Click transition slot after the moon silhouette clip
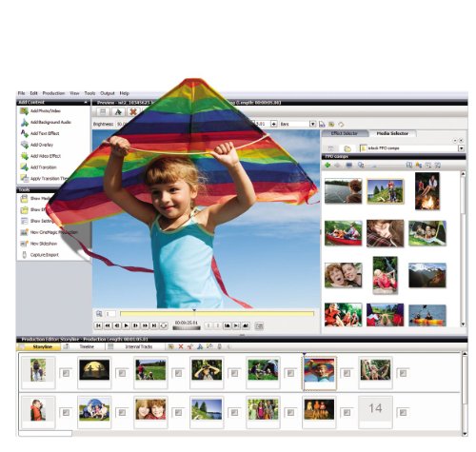The image size is (476, 452). coord(122,373)
